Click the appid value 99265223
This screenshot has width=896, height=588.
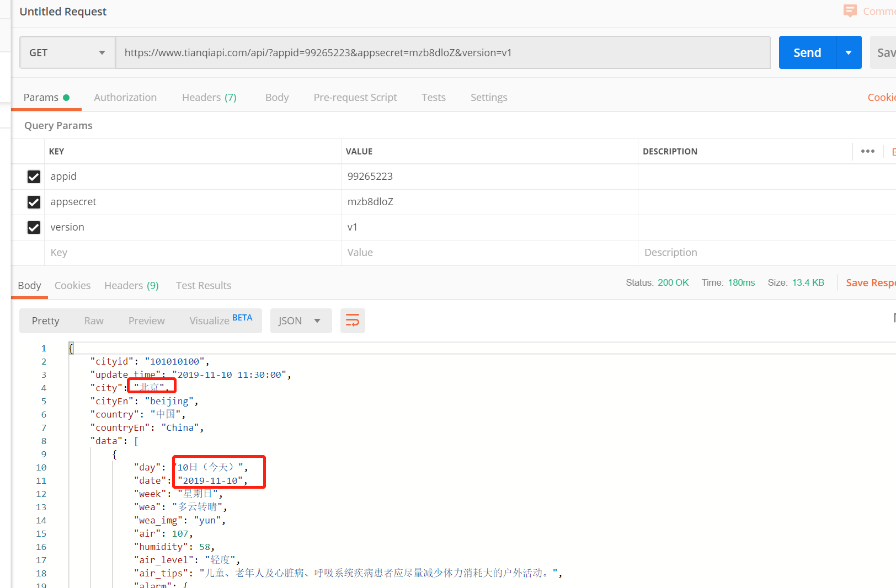click(x=370, y=177)
